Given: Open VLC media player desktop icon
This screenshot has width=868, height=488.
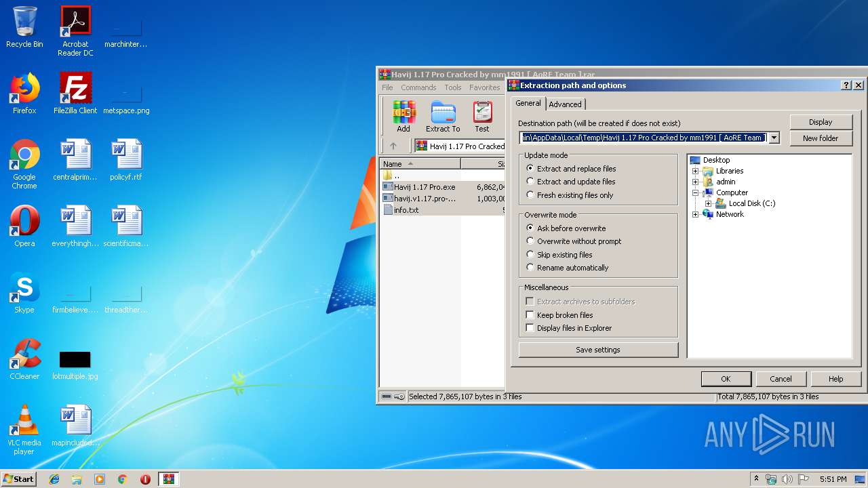Looking at the screenshot, I should 24,430.
